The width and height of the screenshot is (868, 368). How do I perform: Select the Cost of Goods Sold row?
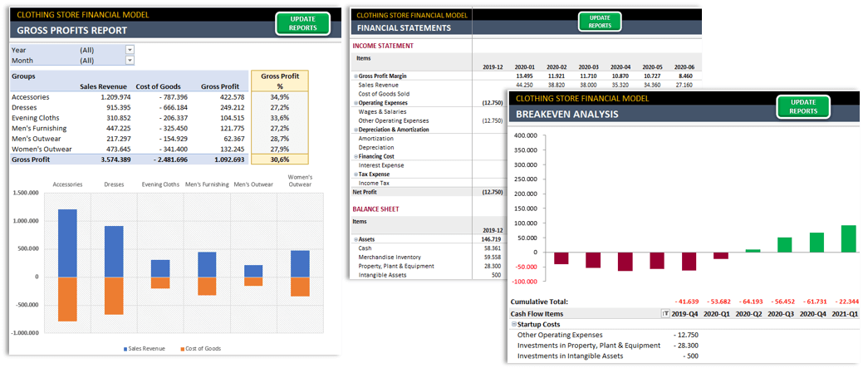[385, 94]
